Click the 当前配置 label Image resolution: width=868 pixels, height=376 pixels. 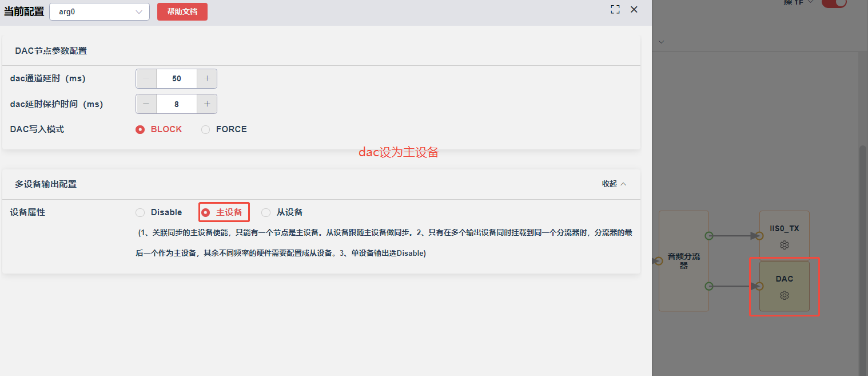24,11
